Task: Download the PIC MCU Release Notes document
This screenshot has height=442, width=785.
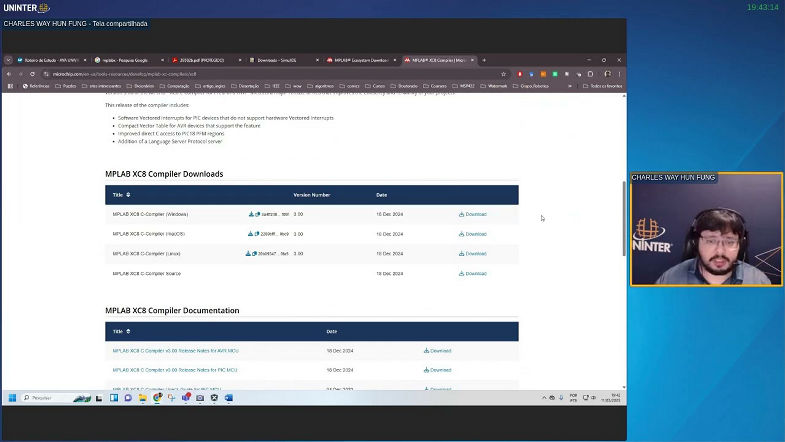Action: pos(437,370)
